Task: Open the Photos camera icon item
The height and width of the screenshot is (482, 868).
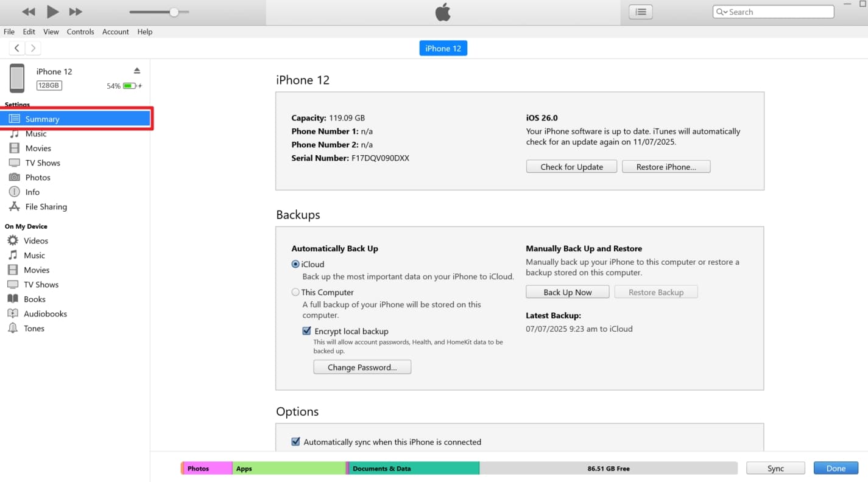Action: [14, 177]
